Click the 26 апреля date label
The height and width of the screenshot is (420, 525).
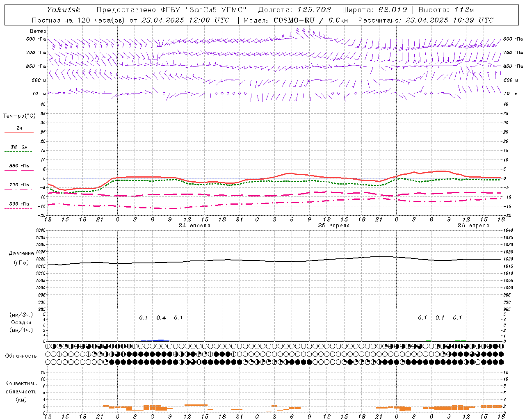tap(473, 225)
